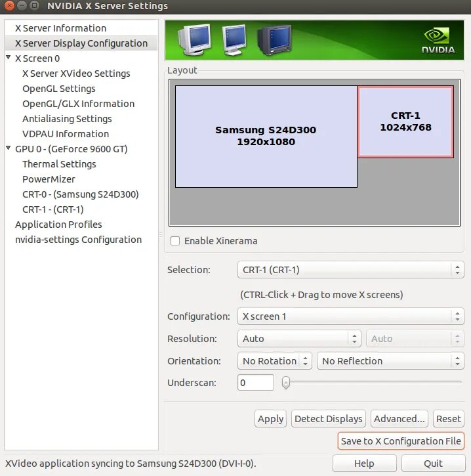Click the Apply button
Viewport: 471px width, 476px height.
click(270, 419)
